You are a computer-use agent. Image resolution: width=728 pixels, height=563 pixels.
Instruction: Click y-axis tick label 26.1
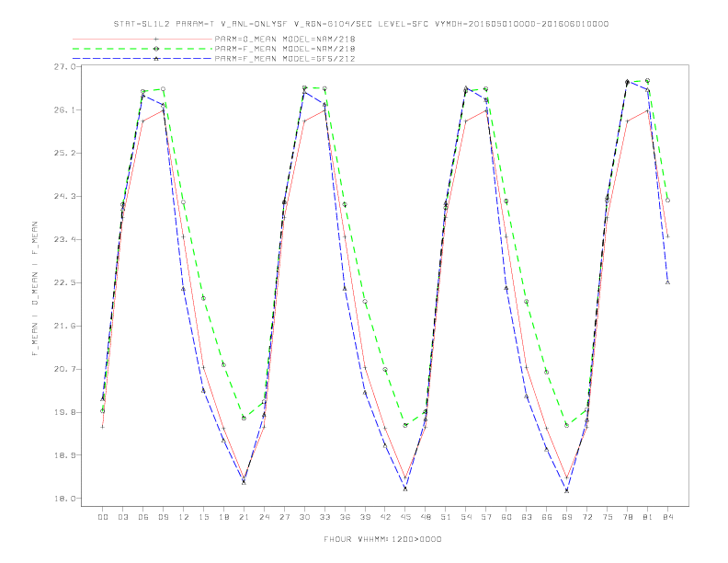[64, 110]
